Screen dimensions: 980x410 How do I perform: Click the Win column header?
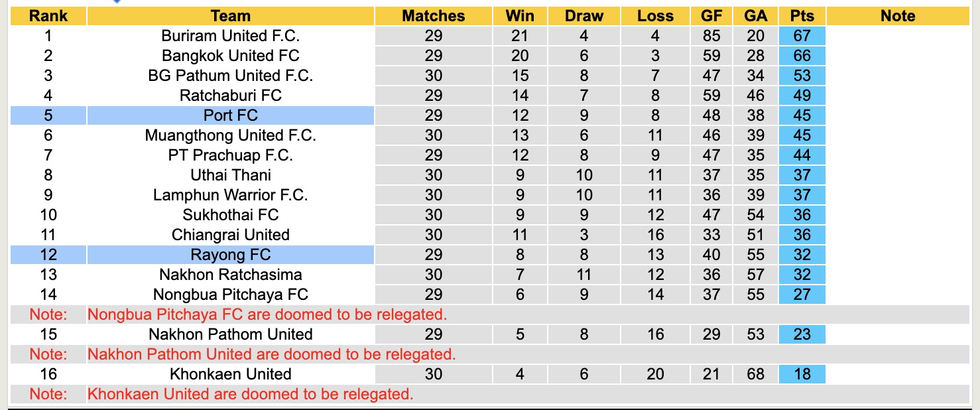pyautogui.click(x=520, y=16)
